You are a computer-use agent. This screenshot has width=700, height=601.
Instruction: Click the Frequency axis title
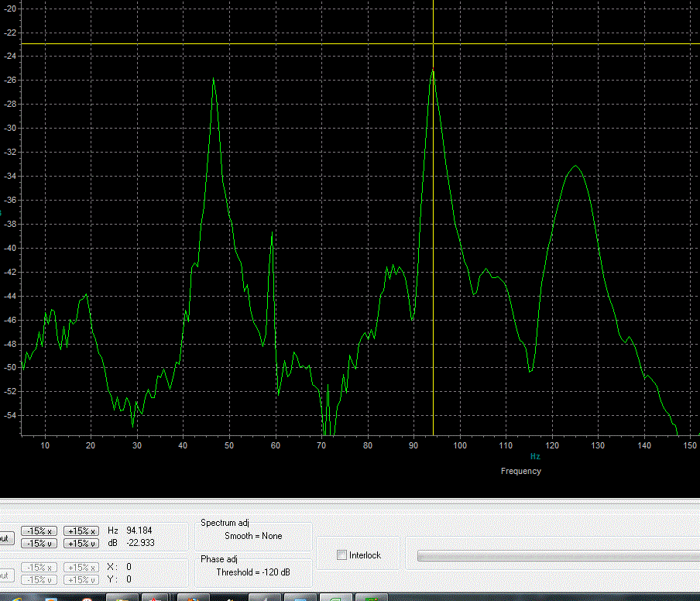[521, 471]
